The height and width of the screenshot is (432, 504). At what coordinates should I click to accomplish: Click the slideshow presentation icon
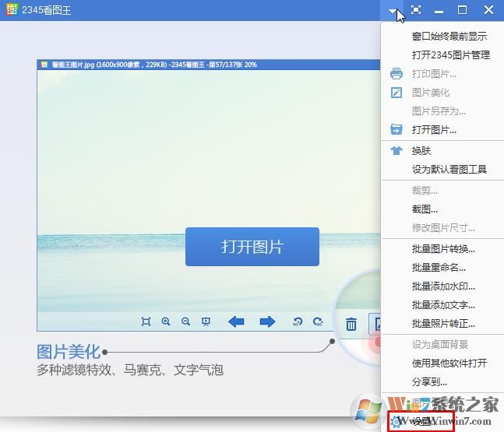206,321
